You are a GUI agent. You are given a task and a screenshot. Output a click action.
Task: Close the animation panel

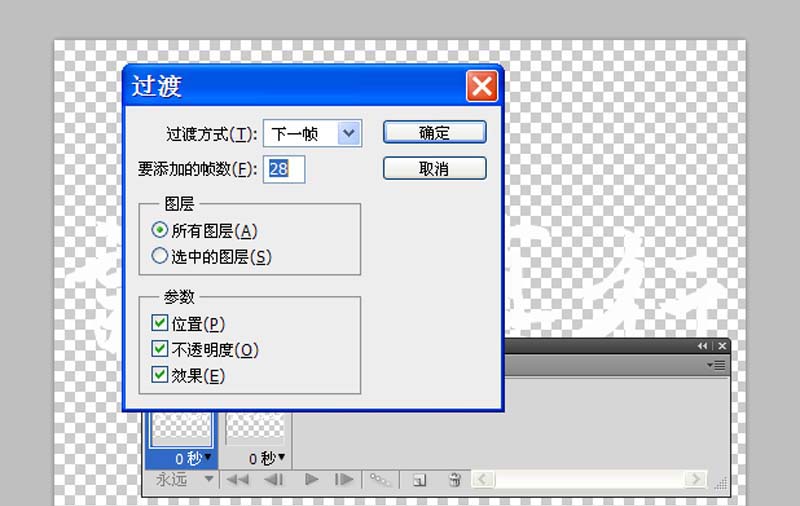[722, 346]
